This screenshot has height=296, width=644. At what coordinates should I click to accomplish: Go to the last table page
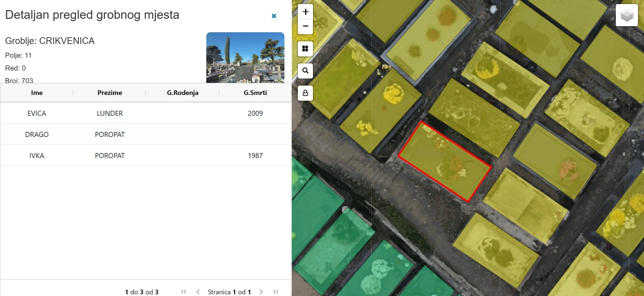click(275, 292)
